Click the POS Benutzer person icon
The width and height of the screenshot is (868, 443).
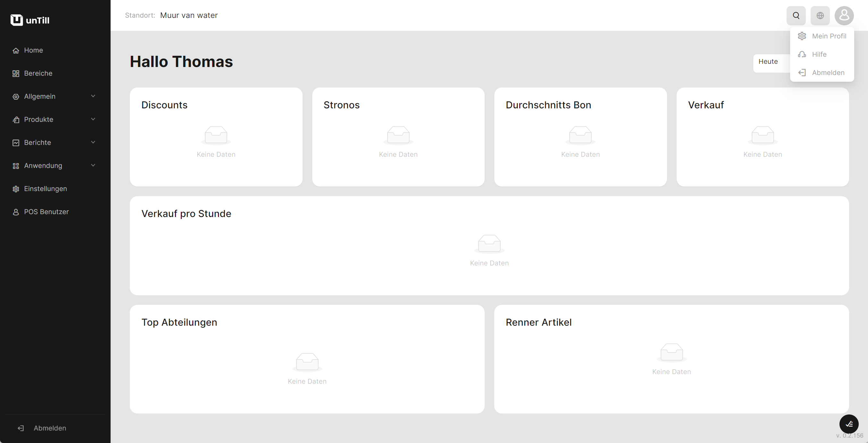coord(16,212)
